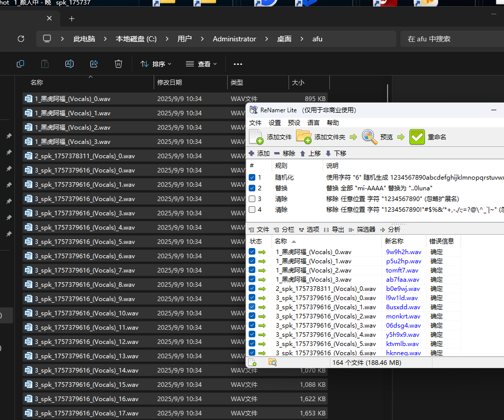
Task: Uncheck ReNamer file 3_spk_1757379616_(Vocals)_2.wav checkbox
Action: (252, 316)
